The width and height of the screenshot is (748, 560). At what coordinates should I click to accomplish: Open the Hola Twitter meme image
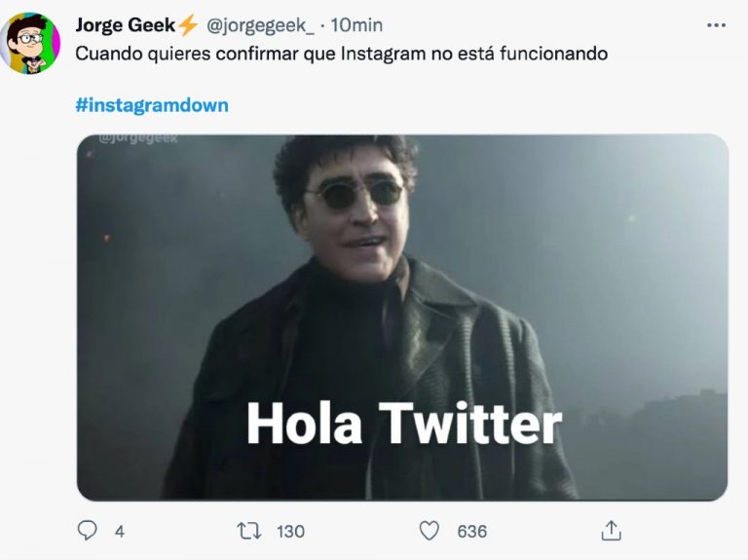pos(402,317)
